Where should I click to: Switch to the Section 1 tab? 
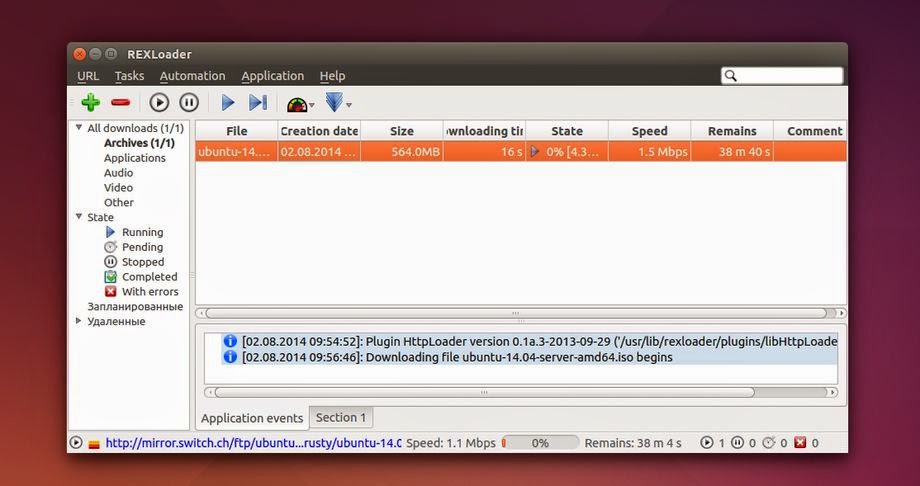click(x=341, y=417)
